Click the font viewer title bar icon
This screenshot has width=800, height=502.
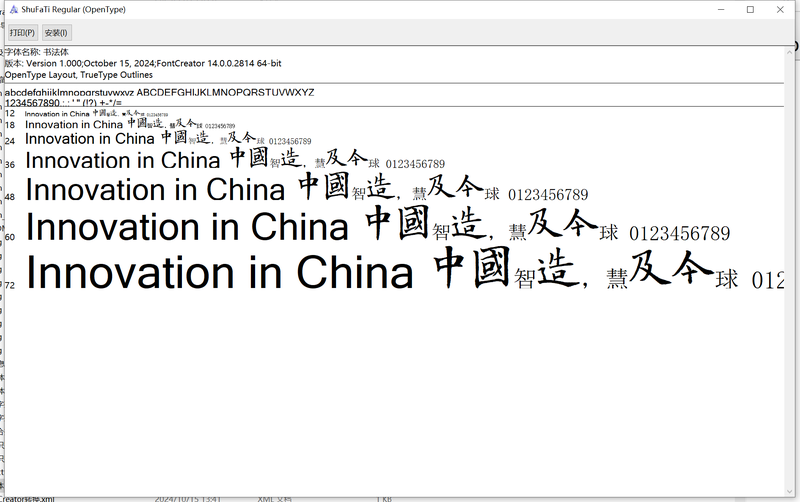(x=14, y=9)
